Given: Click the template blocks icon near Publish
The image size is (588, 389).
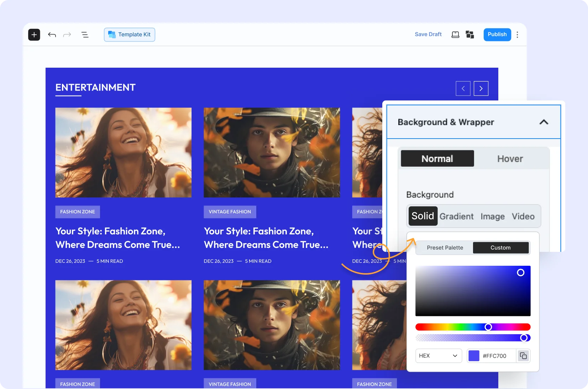Looking at the screenshot, I should coord(470,35).
